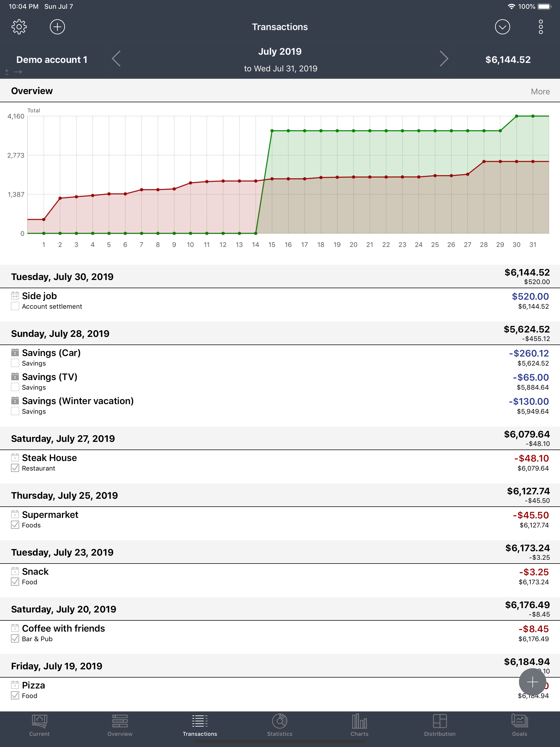The width and height of the screenshot is (560, 747).
Task: Uncheck the Steak House checkbox
Action: pos(15,468)
